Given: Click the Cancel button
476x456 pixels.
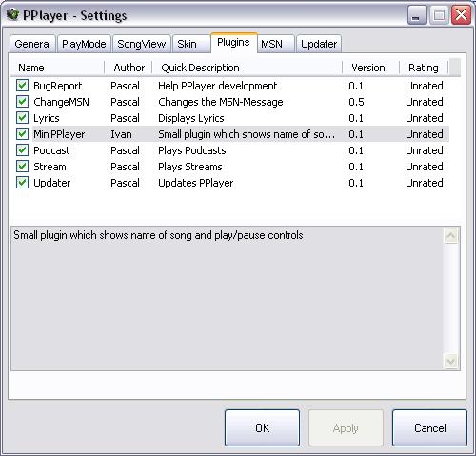Looking at the screenshot, I should (x=429, y=428).
